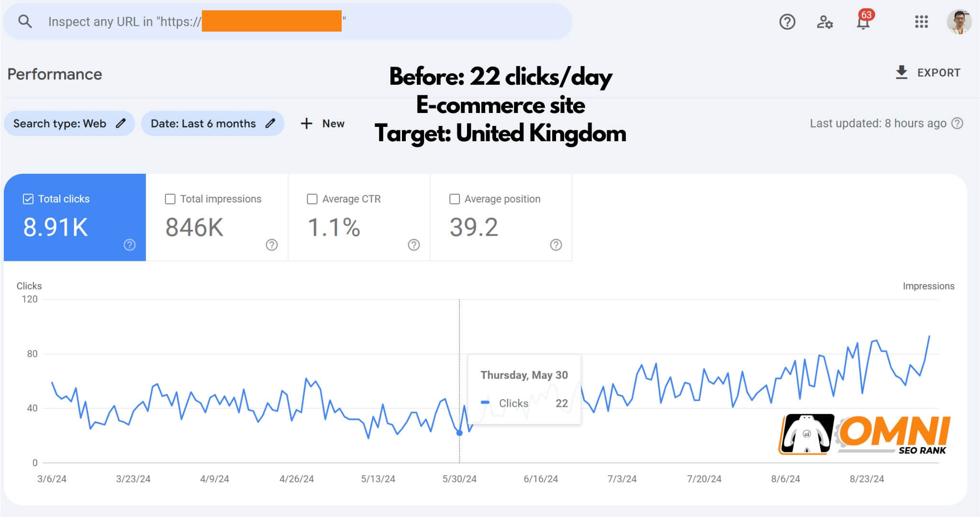980x517 pixels.
Task: Edit the Date: Last 6 months filter
Action: pos(212,124)
